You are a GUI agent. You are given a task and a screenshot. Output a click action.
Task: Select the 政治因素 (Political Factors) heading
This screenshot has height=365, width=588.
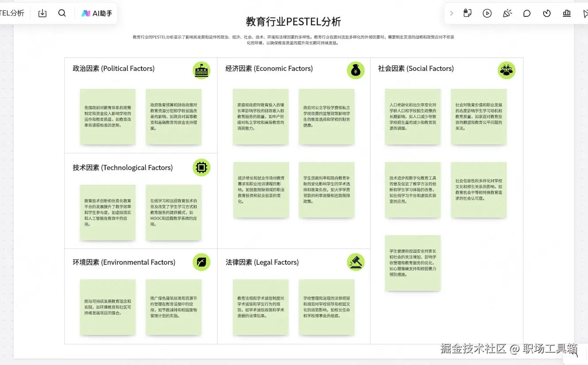click(114, 68)
